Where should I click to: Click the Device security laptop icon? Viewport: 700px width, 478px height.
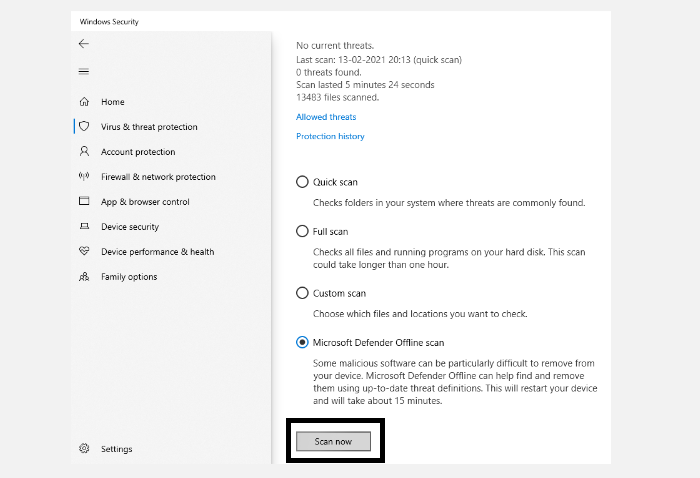click(84, 226)
